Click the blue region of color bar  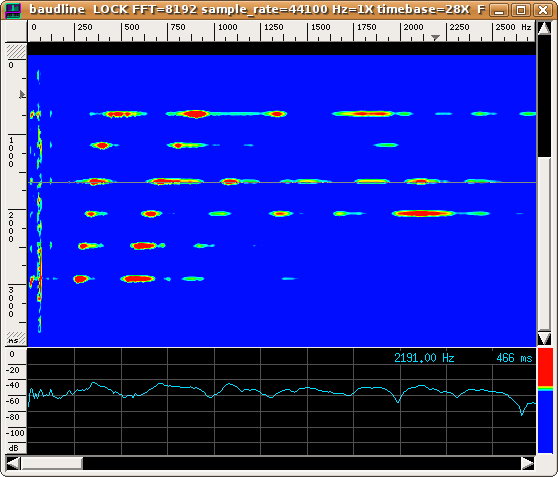click(545, 422)
